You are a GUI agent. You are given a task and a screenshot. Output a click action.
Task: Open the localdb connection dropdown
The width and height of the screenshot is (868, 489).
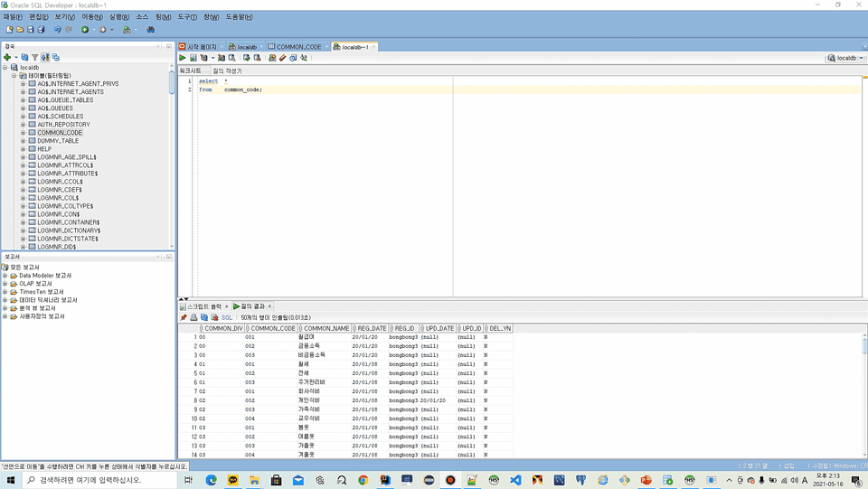(x=845, y=58)
